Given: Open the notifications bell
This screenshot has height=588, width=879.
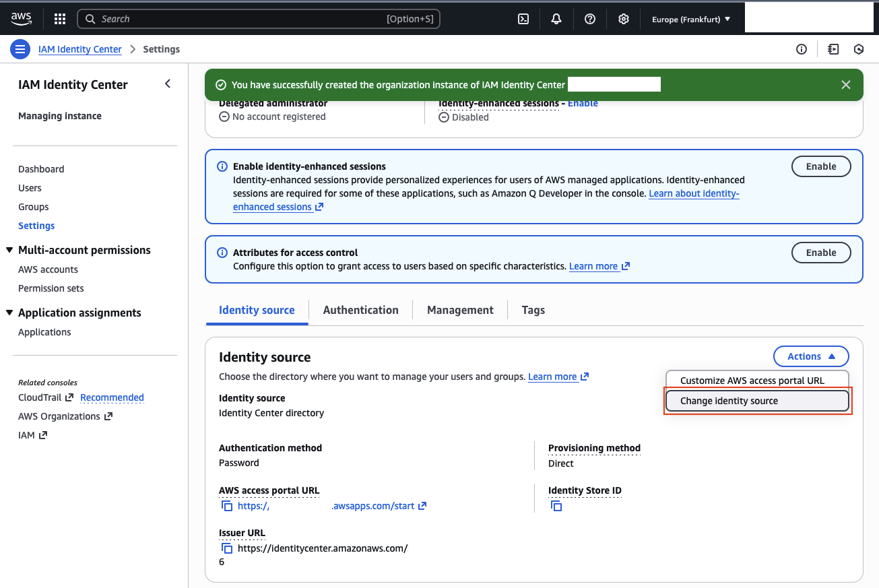Looking at the screenshot, I should [556, 19].
